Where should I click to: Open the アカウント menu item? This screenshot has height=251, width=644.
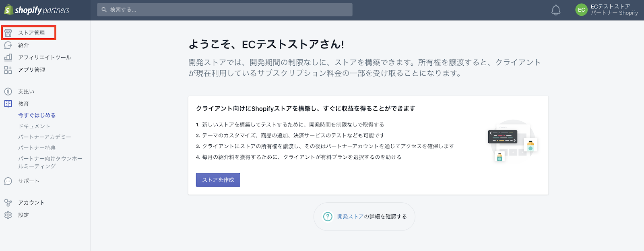pyautogui.click(x=31, y=203)
